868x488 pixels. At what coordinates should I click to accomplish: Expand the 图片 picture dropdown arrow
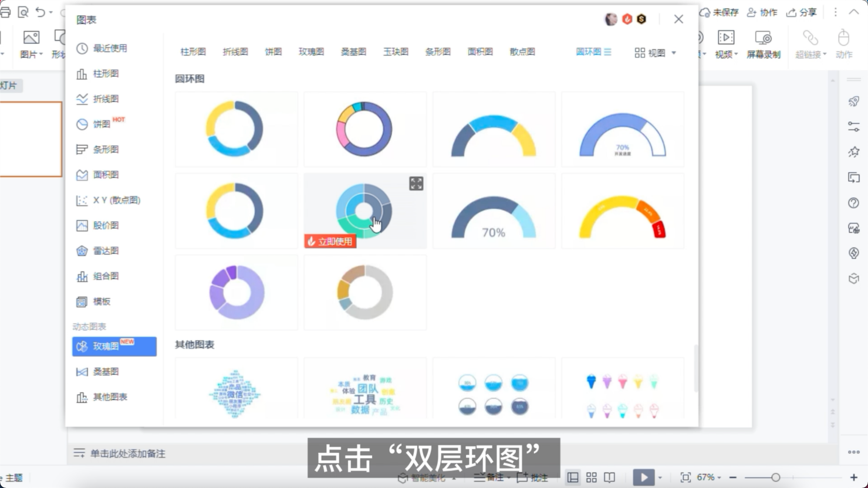pos(41,55)
